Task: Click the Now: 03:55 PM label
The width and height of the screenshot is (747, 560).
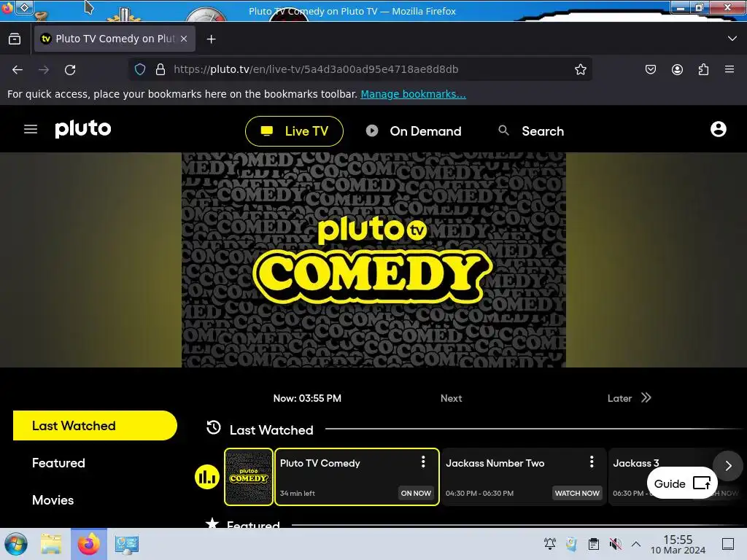Action: pos(307,398)
